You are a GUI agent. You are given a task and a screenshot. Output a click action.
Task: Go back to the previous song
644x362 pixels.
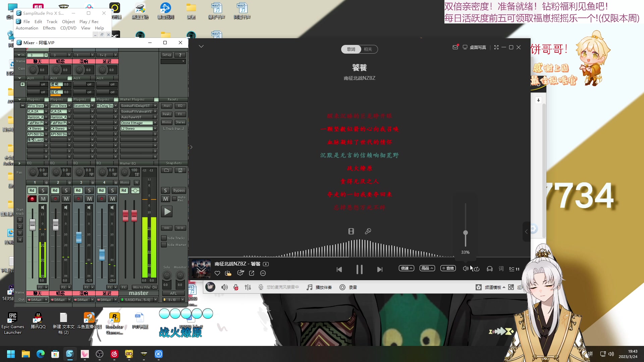[339, 269]
